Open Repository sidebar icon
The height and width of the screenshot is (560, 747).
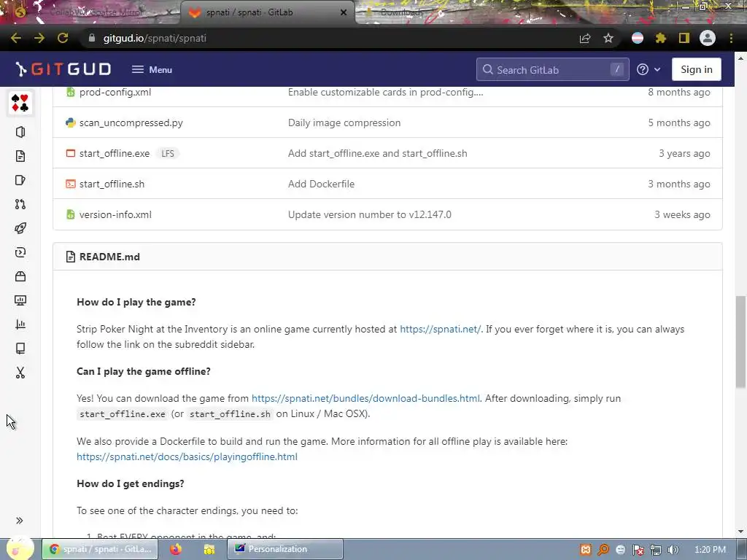20,156
